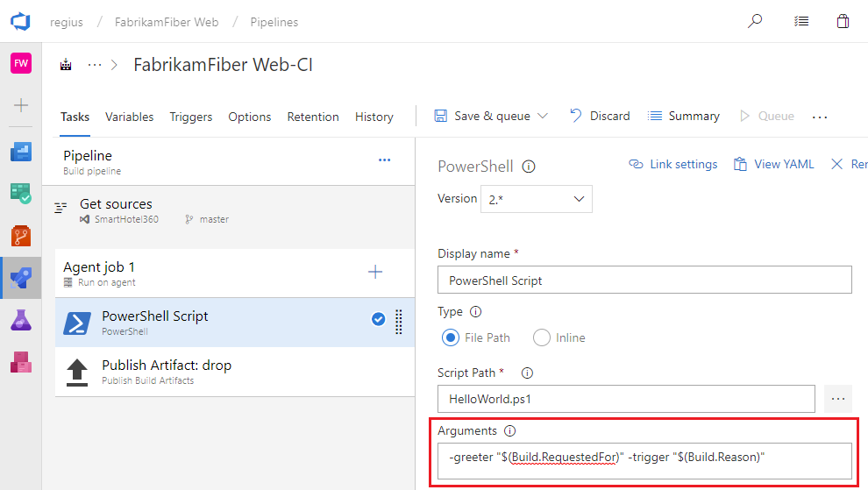The image size is (868, 490).
Task: Open the Repos icon in sidebar
Action: pyautogui.click(x=20, y=236)
